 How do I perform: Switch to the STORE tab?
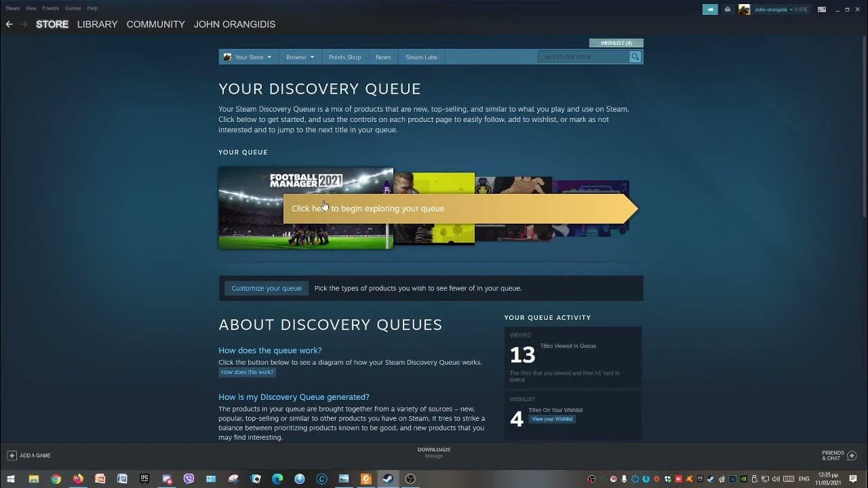tap(52, 24)
